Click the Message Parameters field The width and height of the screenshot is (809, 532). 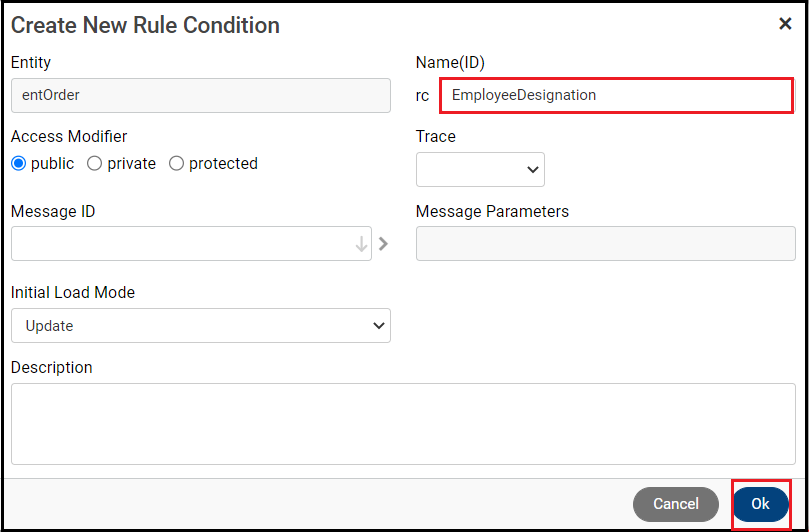click(x=606, y=244)
